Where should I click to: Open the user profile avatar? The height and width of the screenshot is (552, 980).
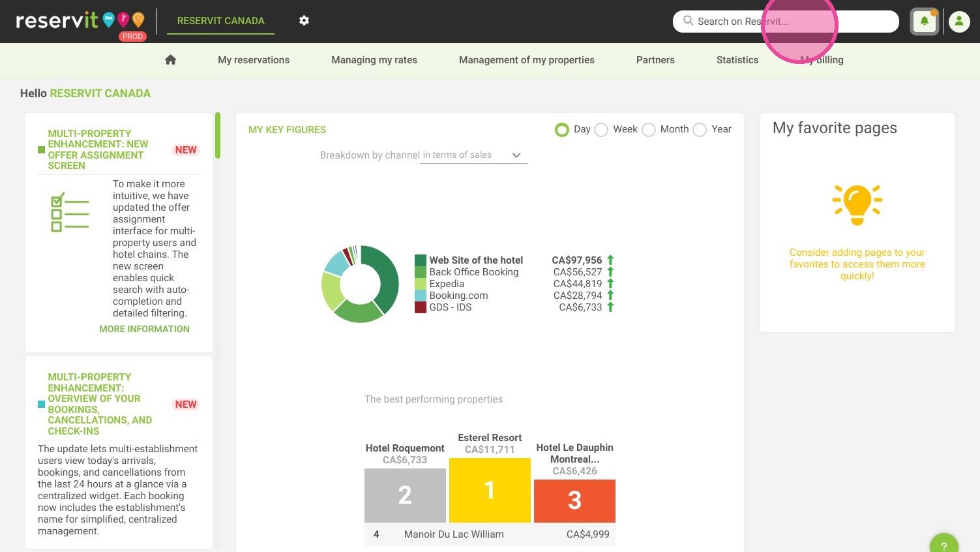point(959,22)
